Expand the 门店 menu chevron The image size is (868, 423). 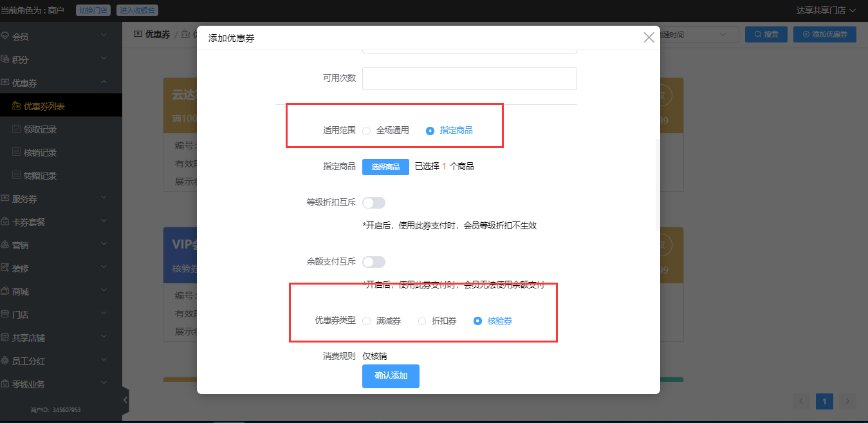[104, 314]
